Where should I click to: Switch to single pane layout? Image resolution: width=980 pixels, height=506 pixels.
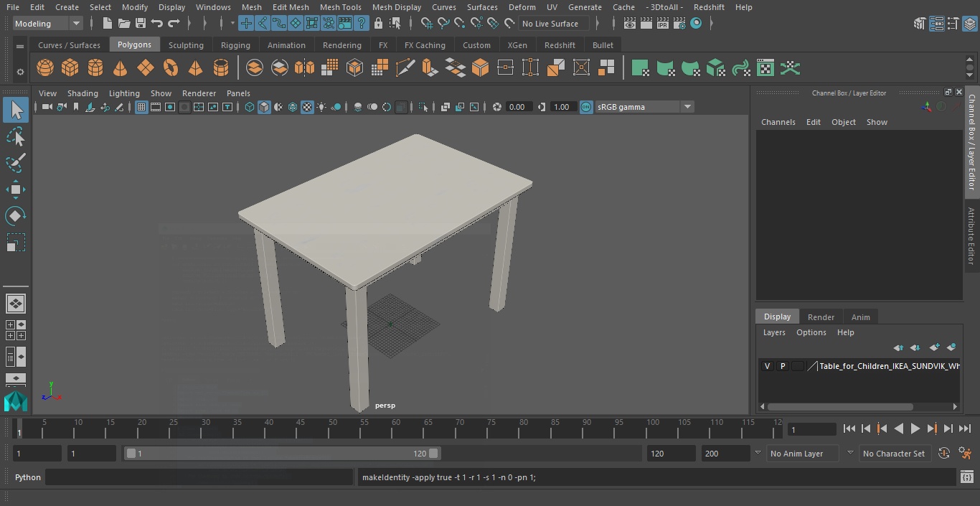(x=16, y=304)
